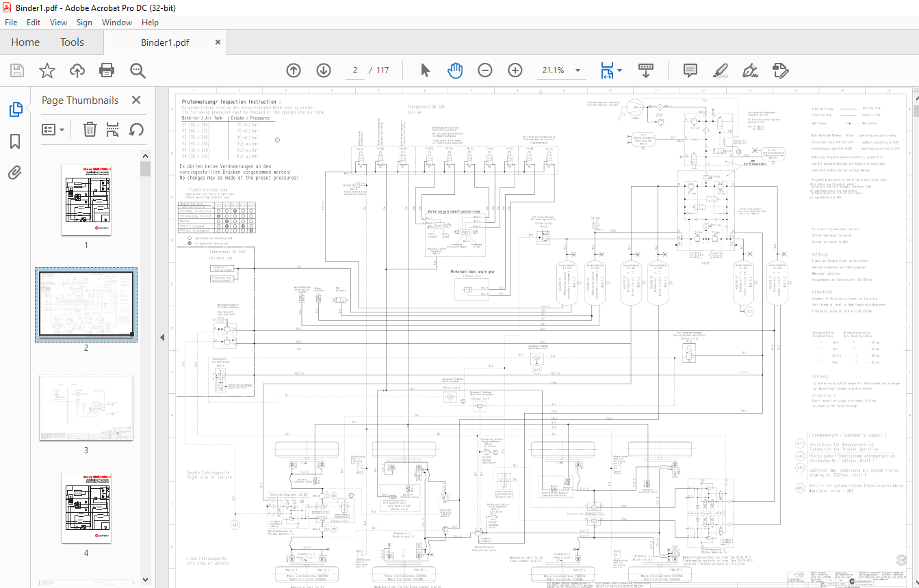919x588 pixels.
Task: Expand the fit page dropdown arrow
Action: (x=619, y=70)
